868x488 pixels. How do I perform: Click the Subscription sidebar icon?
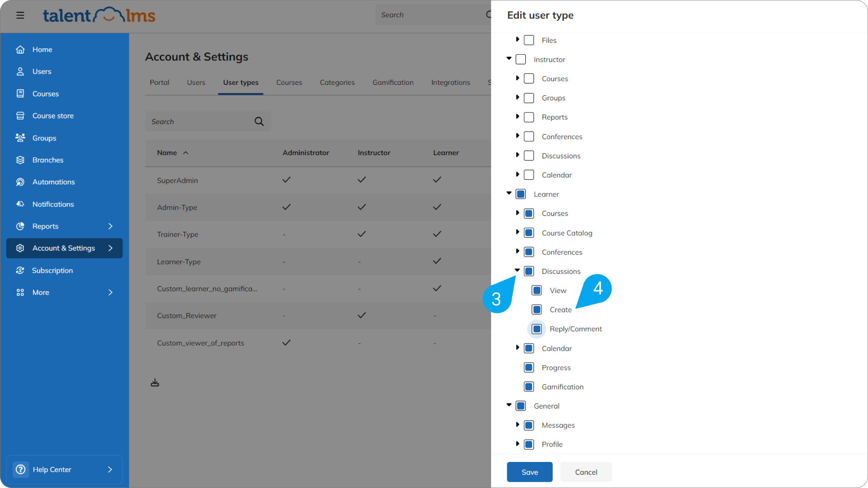pyautogui.click(x=20, y=270)
